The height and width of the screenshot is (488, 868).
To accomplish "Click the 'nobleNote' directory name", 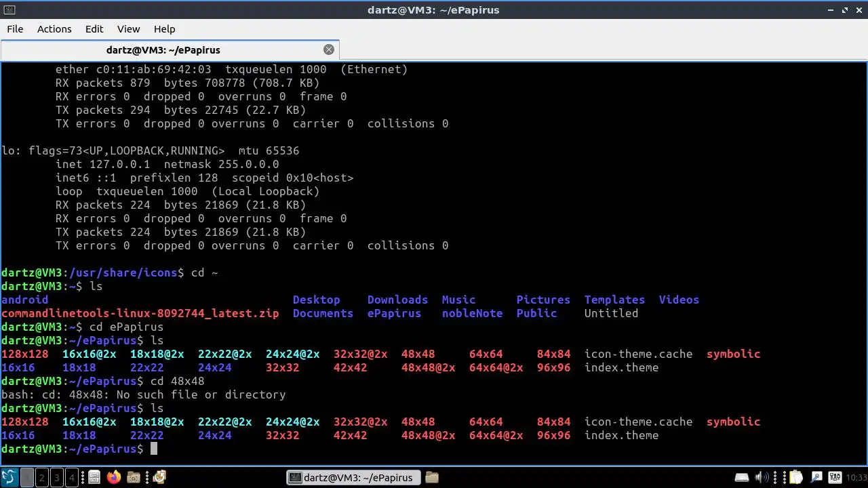I will click(473, 313).
